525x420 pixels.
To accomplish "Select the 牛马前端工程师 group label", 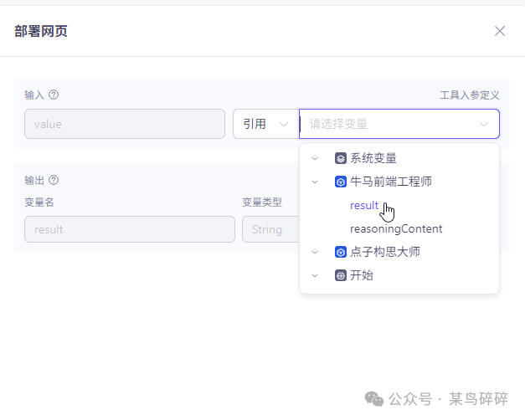I will click(x=391, y=182).
